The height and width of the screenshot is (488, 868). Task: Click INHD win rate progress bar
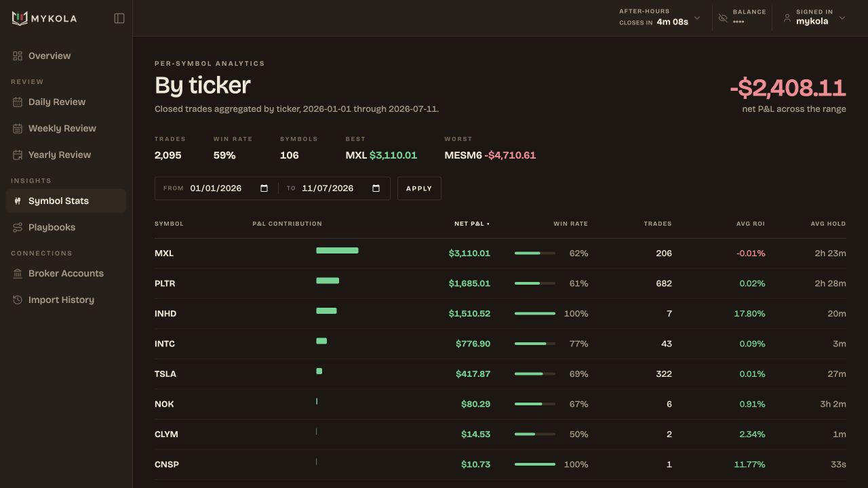[x=535, y=314]
